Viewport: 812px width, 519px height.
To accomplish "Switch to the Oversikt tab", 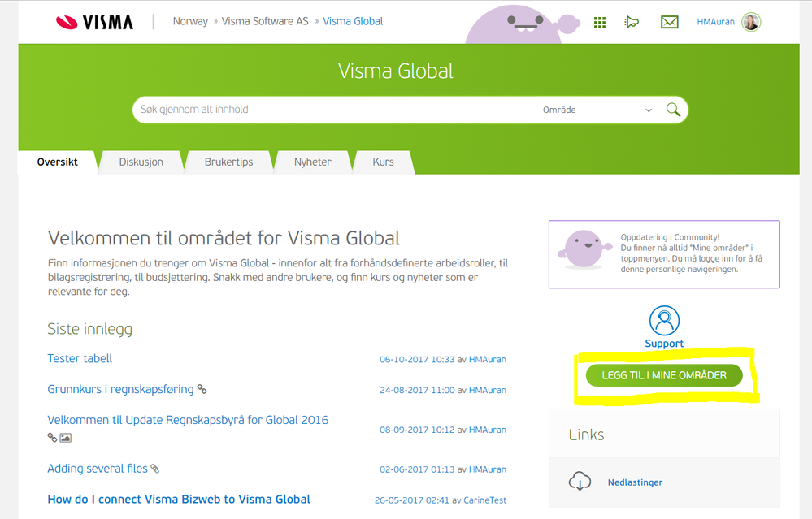I will (x=58, y=162).
